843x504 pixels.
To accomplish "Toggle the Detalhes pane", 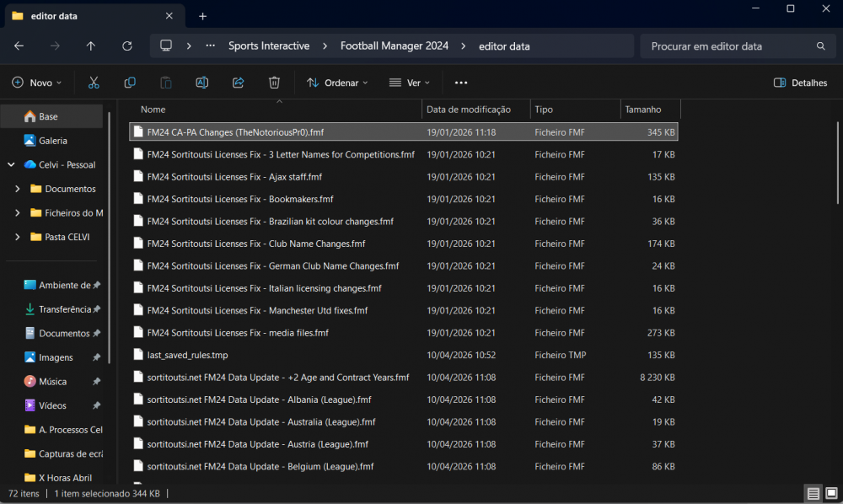I will [x=800, y=83].
